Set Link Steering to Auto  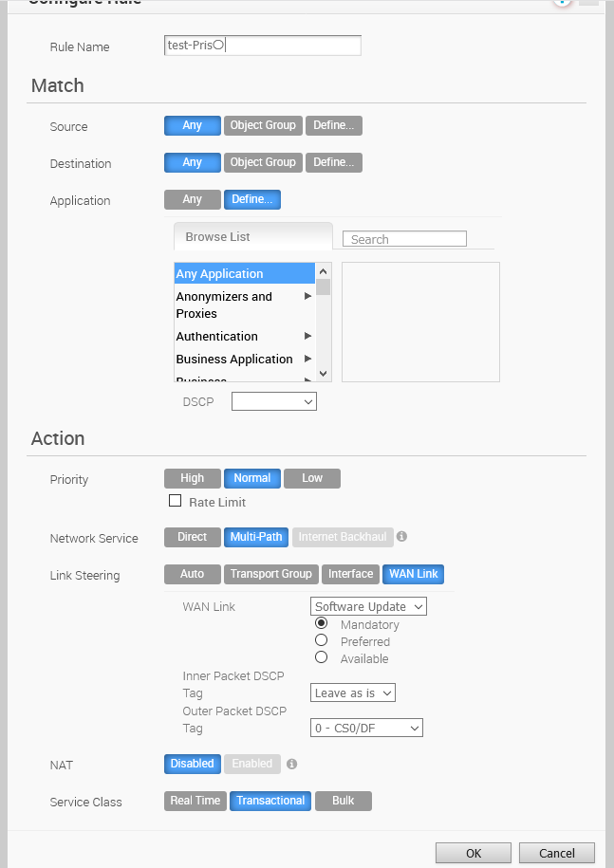point(192,574)
